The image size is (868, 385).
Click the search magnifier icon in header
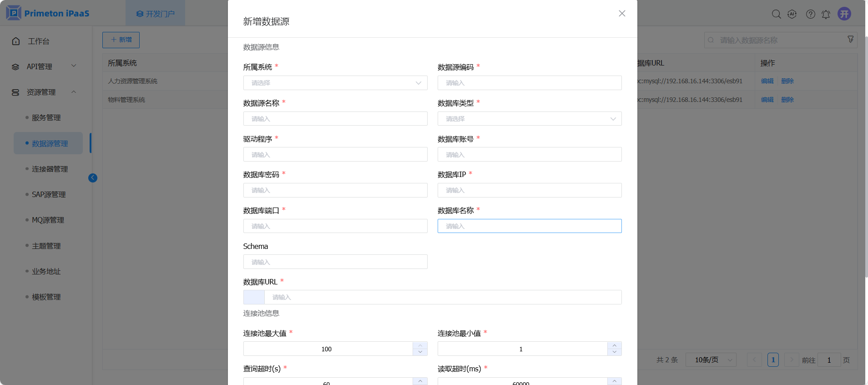pyautogui.click(x=776, y=14)
